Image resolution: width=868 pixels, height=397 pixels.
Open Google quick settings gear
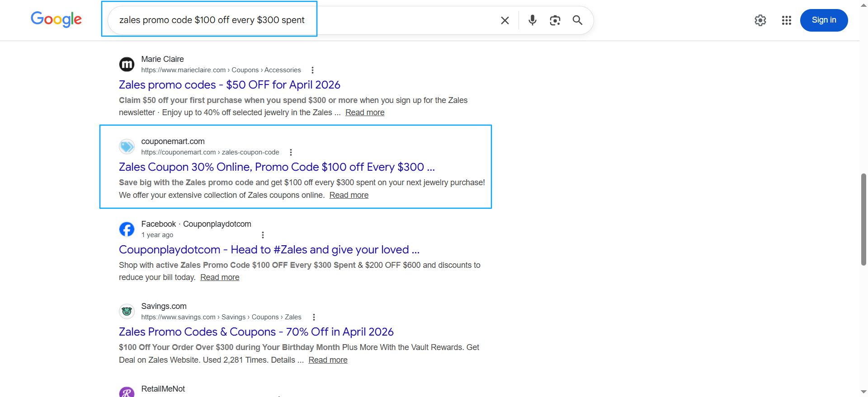coord(760,20)
